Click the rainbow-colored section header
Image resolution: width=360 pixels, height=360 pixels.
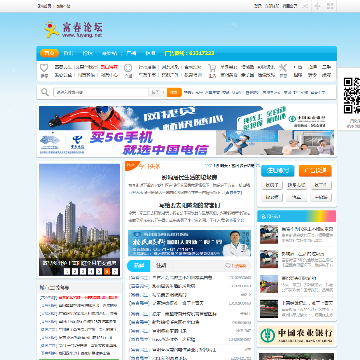tap(296, 216)
